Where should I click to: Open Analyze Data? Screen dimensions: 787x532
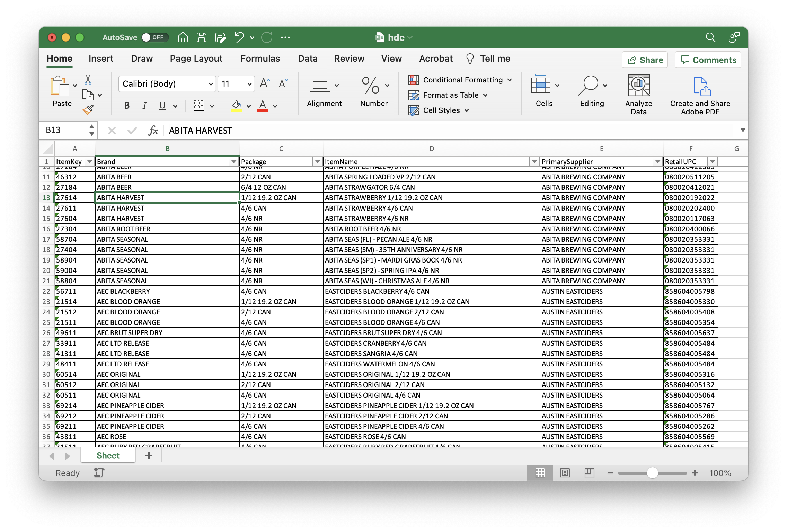point(639,94)
